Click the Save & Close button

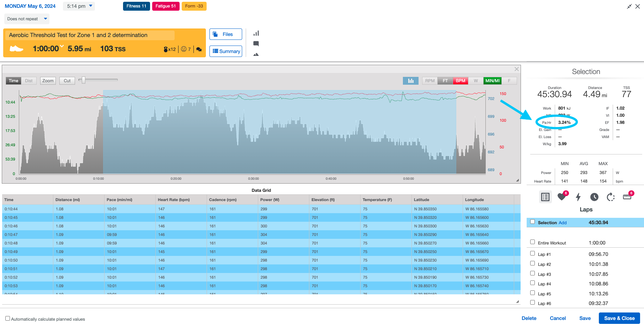pos(619,318)
